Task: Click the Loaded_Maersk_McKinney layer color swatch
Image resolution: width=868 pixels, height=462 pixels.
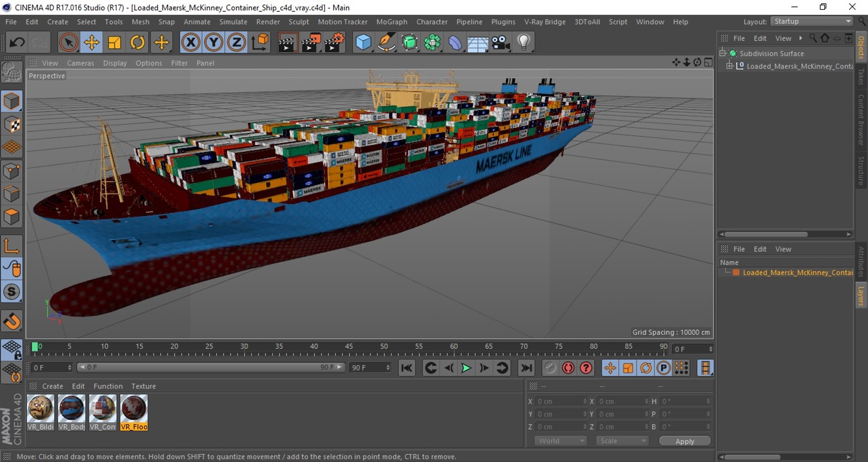Action: click(736, 272)
